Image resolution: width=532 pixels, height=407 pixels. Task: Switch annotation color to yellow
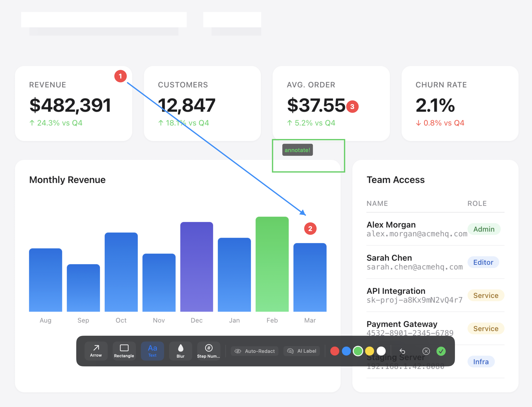[370, 351]
